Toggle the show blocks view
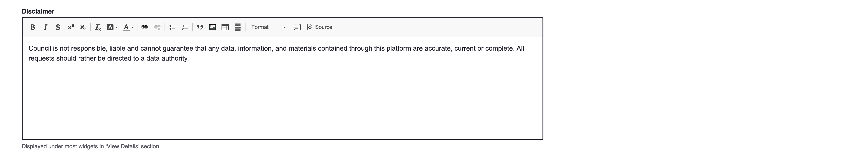This screenshot has height=160, width=868. pos(297,27)
